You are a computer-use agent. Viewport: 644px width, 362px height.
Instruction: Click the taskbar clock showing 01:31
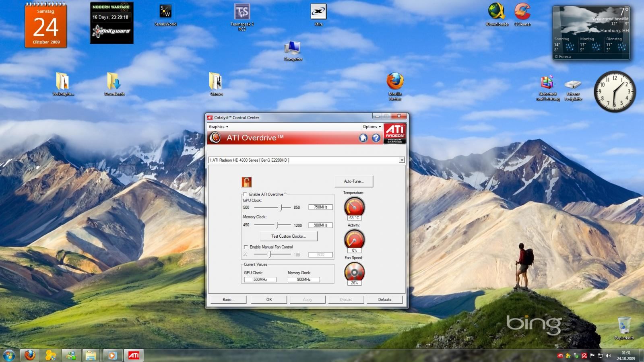[x=626, y=356]
